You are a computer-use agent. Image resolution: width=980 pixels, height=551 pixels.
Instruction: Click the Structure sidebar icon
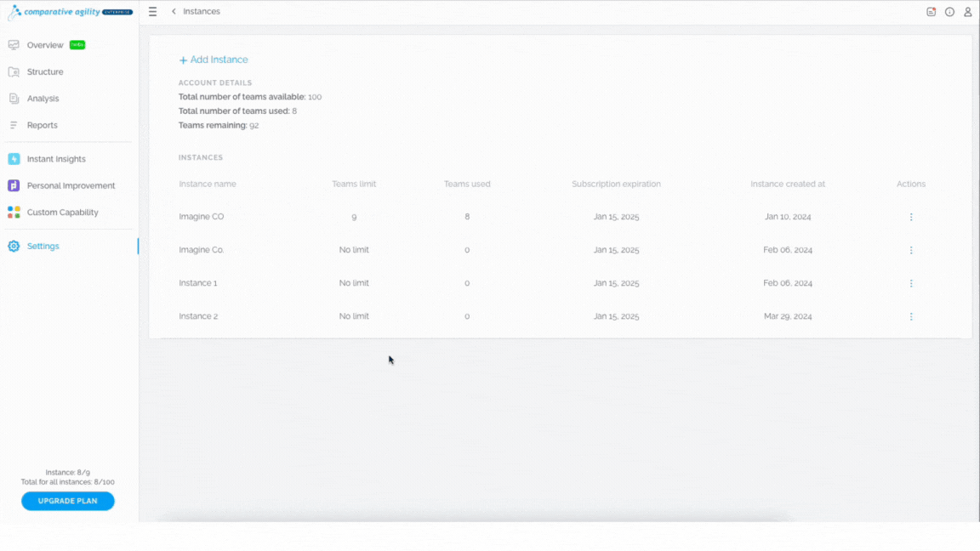14,71
